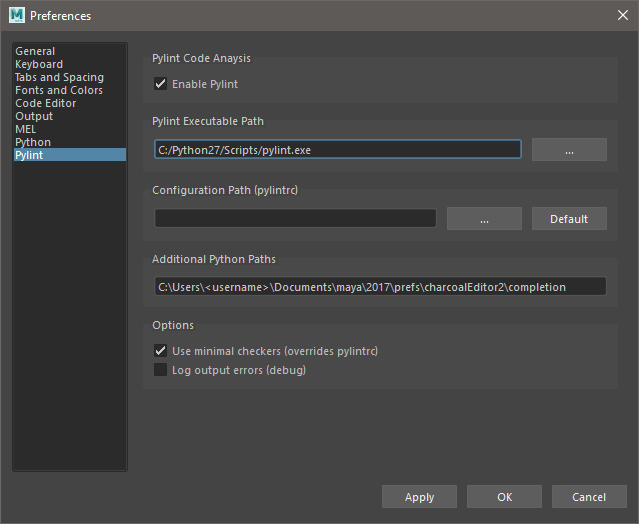Click the Maya icon in title bar
This screenshot has height=524, width=639.
pos(15,15)
